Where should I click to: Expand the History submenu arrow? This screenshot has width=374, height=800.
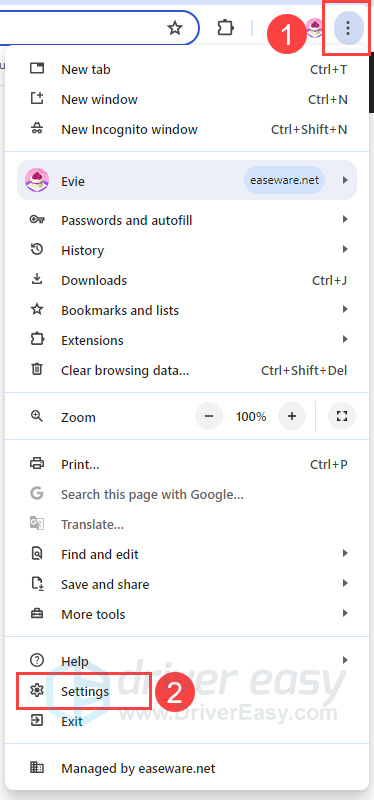pos(345,249)
